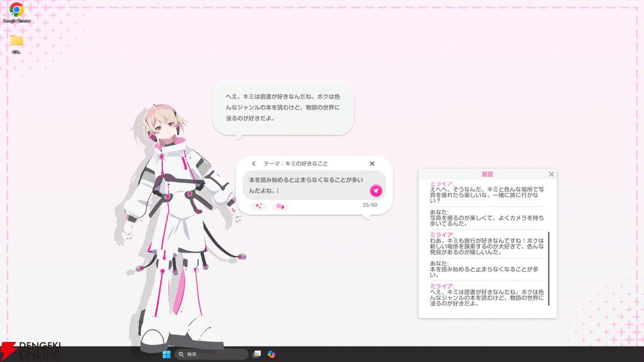Click the pink chat-bubble reply icon
The height and width of the screenshot is (362, 644).
tap(280, 206)
